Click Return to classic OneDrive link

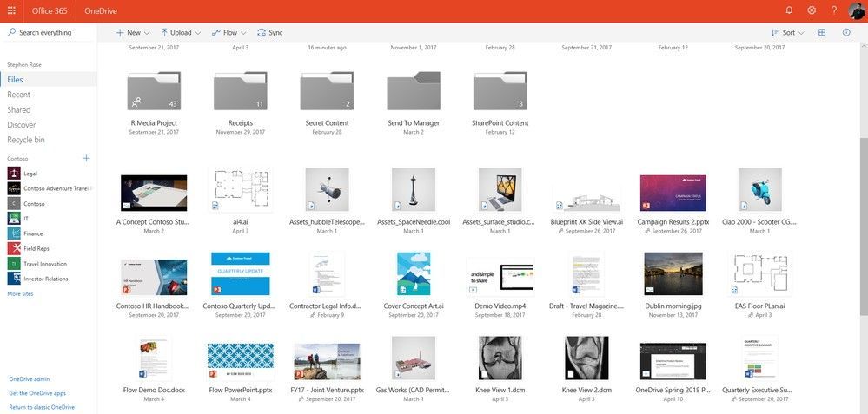(x=42, y=407)
